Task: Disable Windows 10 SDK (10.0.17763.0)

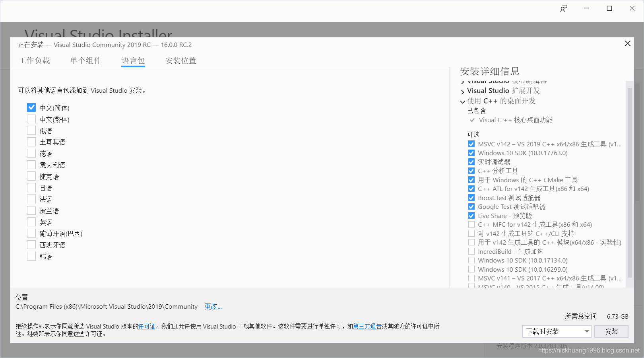Action: coord(471,153)
